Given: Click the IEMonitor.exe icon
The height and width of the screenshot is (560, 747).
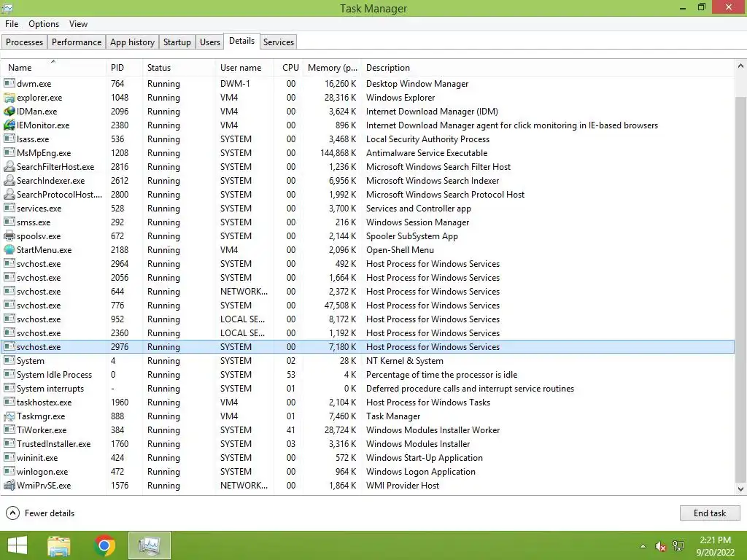Looking at the screenshot, I should click(x=9, y=125).
